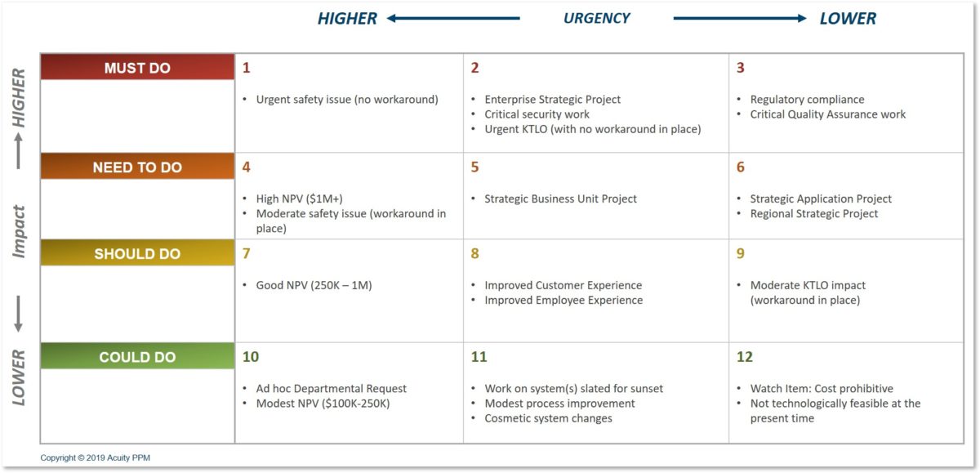
Task: Click the MUST DO red header
Action: pyautogui.click(x=137, y=68)
